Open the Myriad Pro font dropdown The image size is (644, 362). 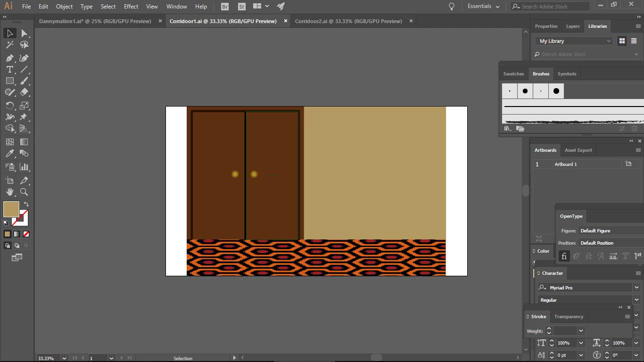[636, 288]
